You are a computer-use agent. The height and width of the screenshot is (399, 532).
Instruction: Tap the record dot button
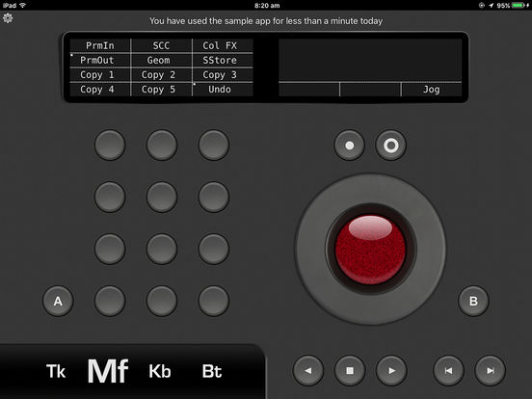349,146
